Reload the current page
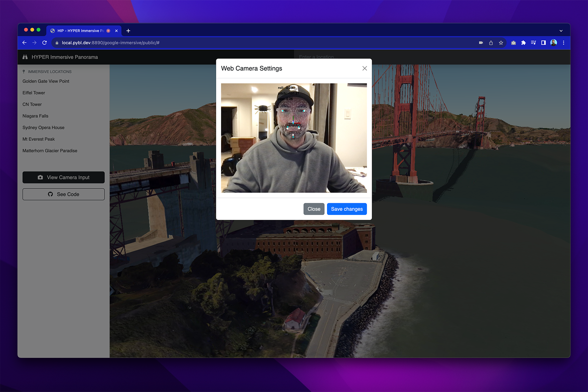This screenshot has height=392, width=588. pyautogui.click(x=44, y=43)
